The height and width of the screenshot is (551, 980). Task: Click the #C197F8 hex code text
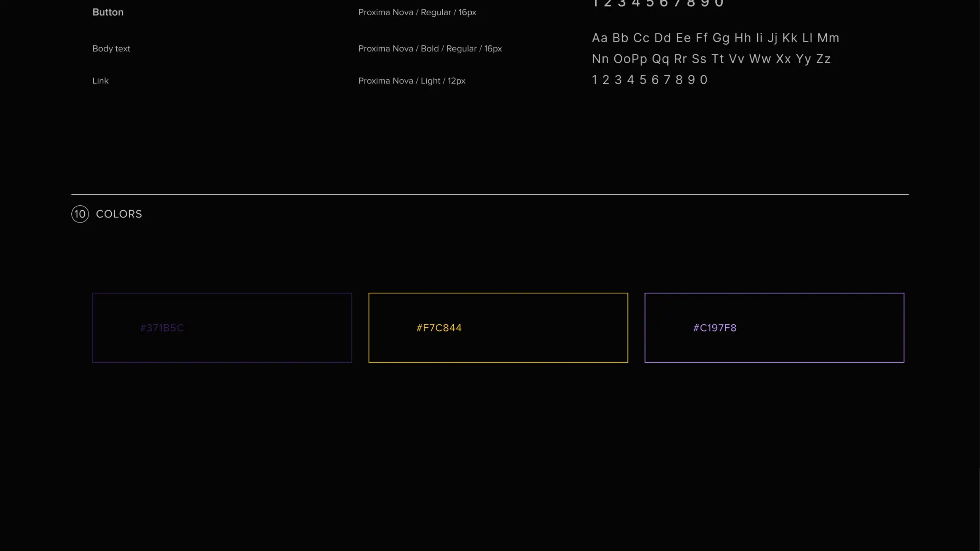(715, 328)
